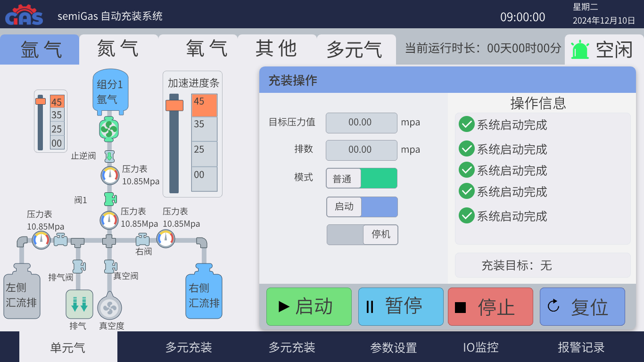Click the 操作信息 heading

coord(538,103)
